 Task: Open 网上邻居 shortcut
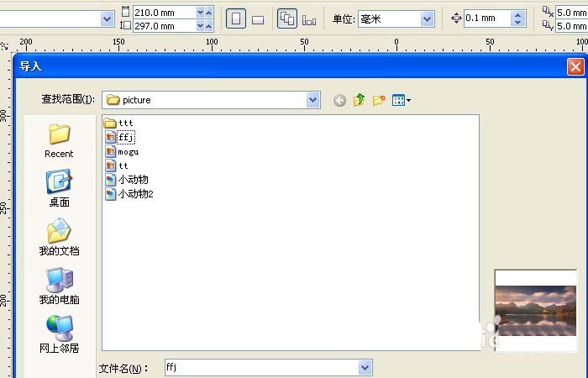click(59, 334)
